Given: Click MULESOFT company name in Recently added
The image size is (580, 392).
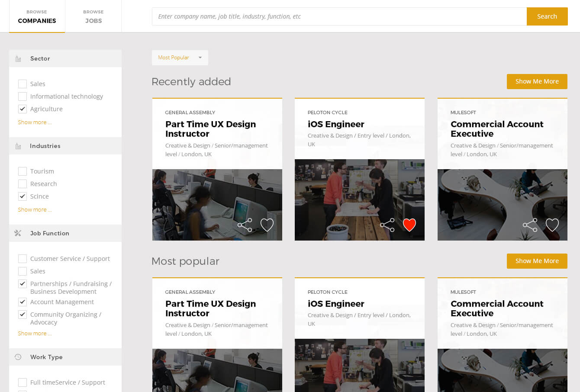Looking at the screenshot, I should pos(463,112).
